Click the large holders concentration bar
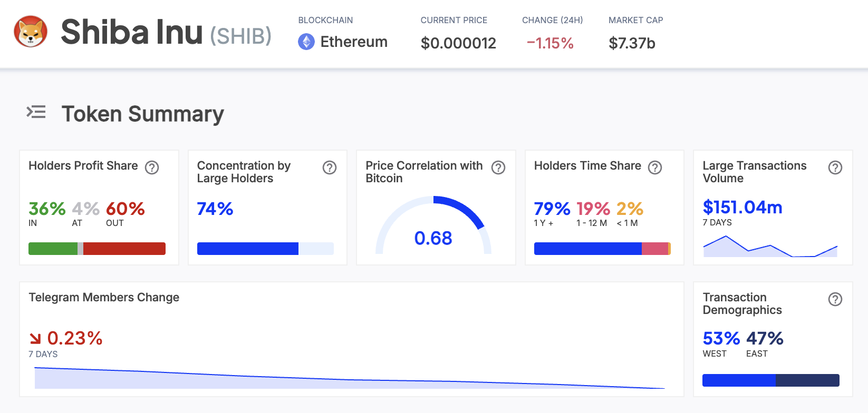Screen dimensions: 868x413 tap(265, 249)
